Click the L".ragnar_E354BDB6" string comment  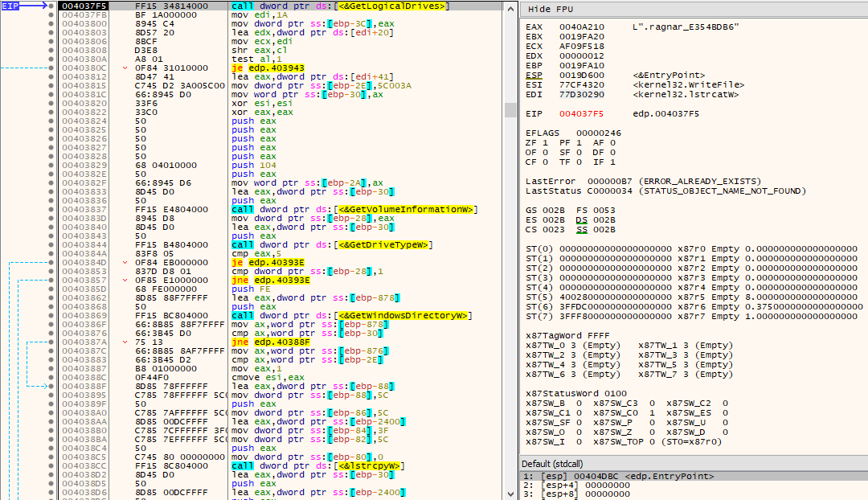point(686,27)
